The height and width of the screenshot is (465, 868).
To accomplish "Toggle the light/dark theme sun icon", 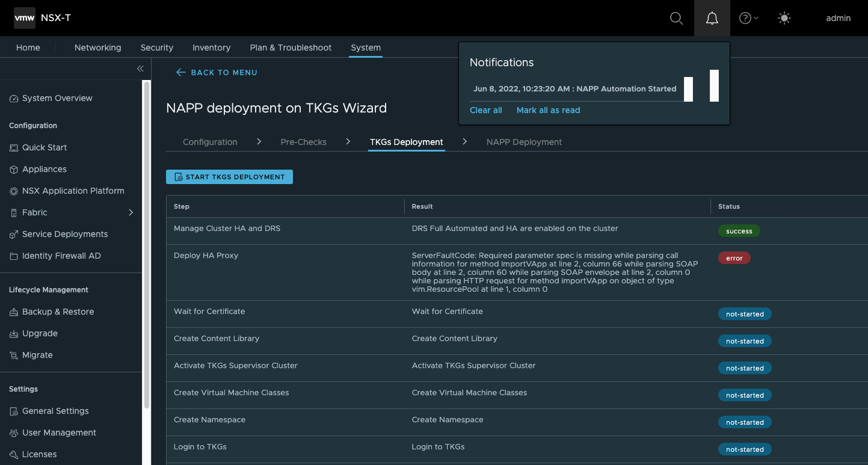I will (x=784, y=18).
